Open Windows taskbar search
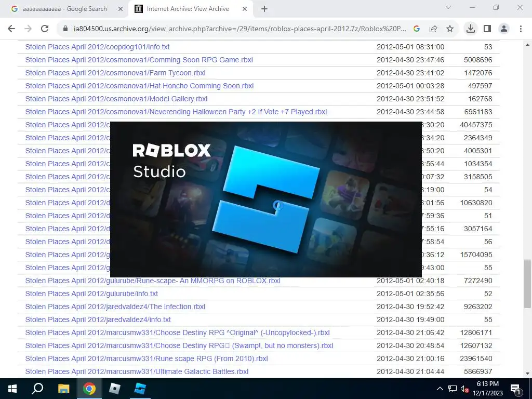Viewport: 532px width, 399px height. (37, 389)
